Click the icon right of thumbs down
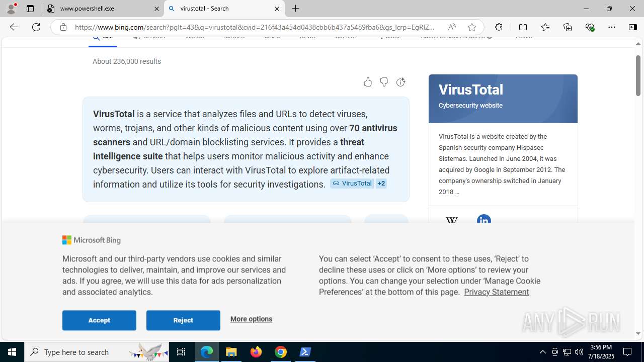 click(400, 82)
